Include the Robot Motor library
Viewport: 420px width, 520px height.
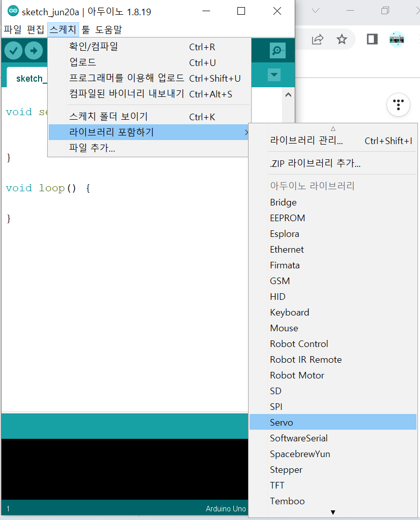click(x=333, y=375)
